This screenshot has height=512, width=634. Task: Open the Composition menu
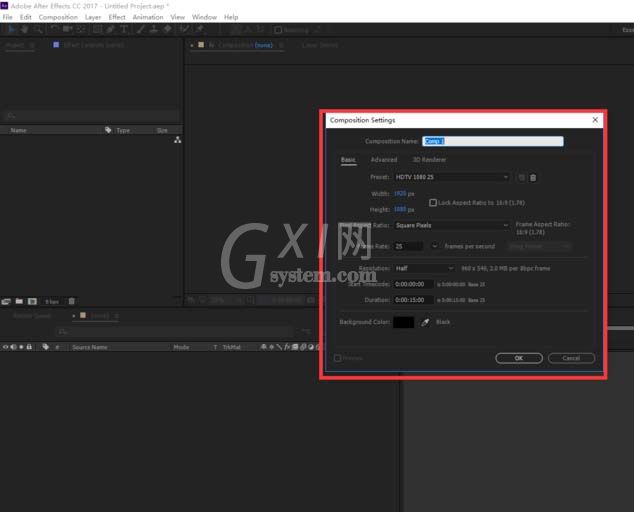[58, 17]
